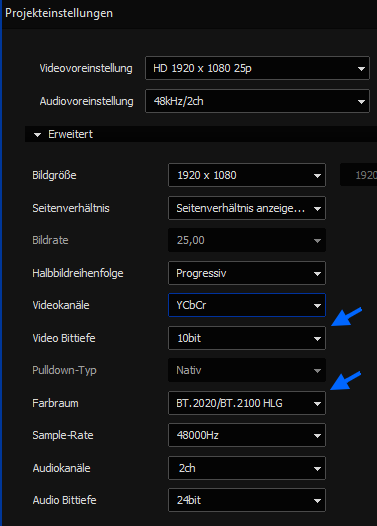Click the disabled Pulldown-Typ dropdown showing Nativ

247,370
